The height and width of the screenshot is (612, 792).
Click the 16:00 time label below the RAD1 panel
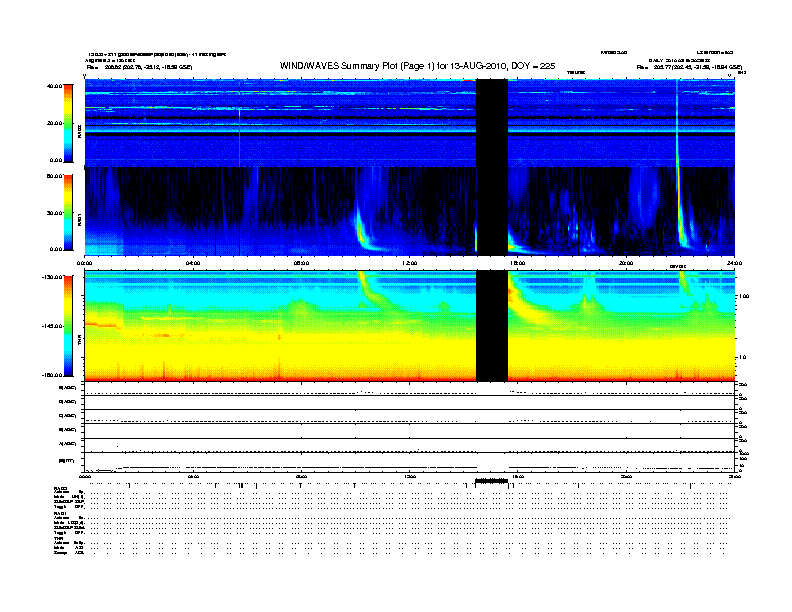(518, 263)
